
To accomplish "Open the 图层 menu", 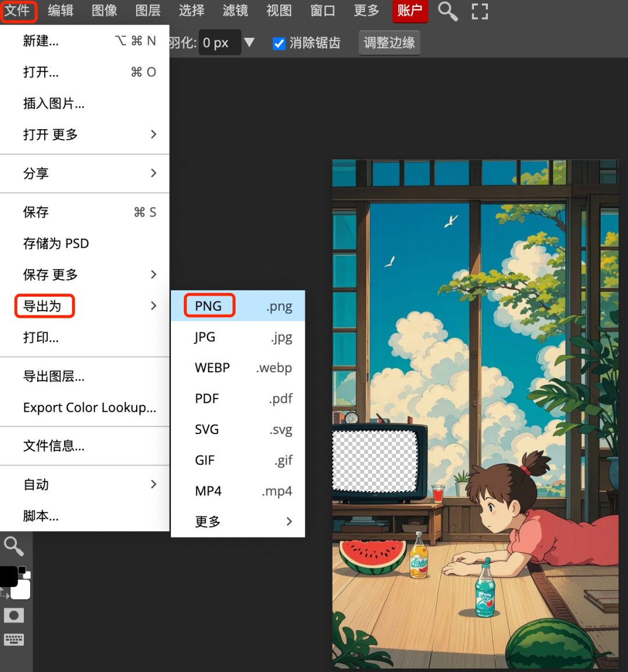I will click(148, 10).
